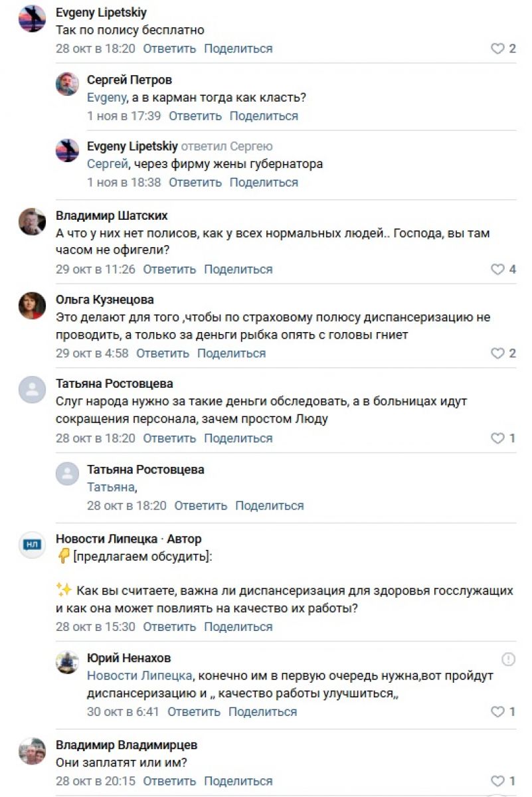Open Татьяна Ростовцева's default avatar
This screenshot has height=797, width=532.
[x=32, y=390]
